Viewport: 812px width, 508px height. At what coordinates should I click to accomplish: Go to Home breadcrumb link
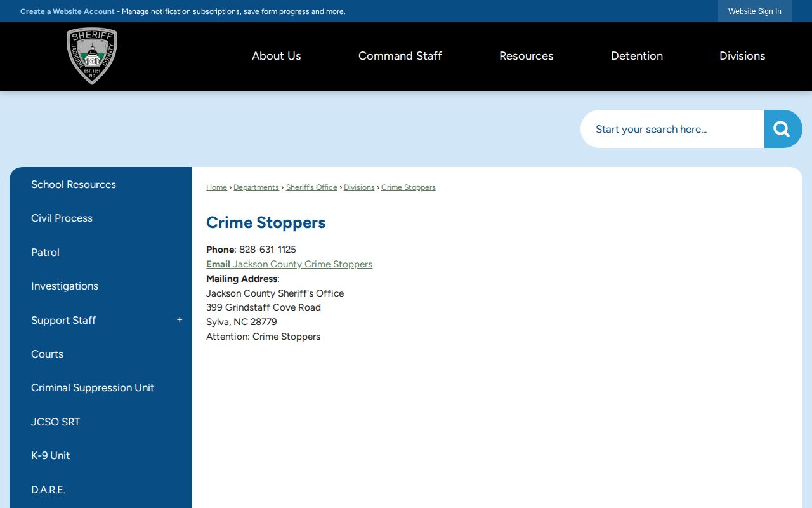click(216, 187)
